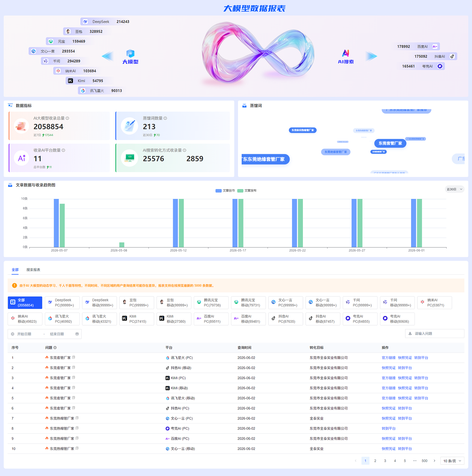Focus the 请输入问题 search box
Image resolution: width=472 pixels, height=476 pixels.
(435, 334)
